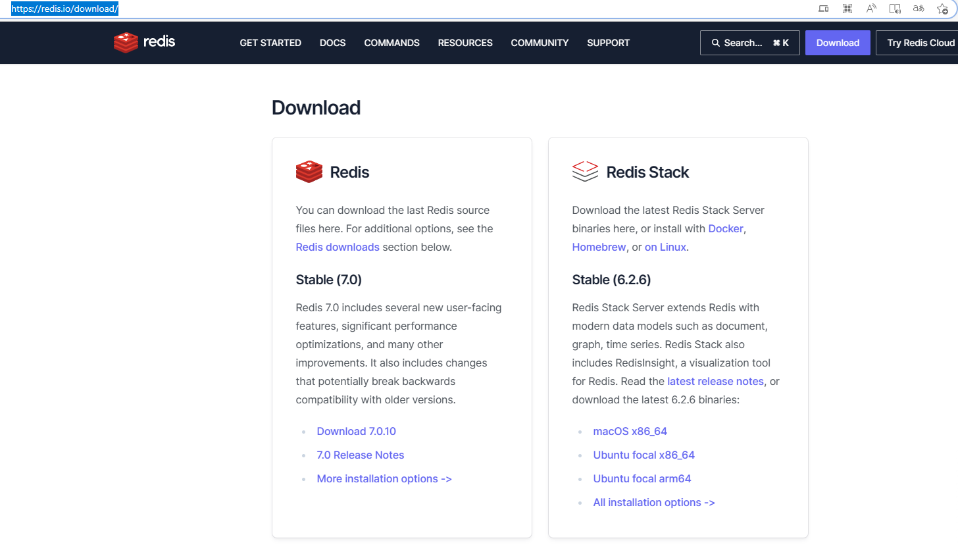
Task: Open the RESOURCES menu
Action: (465, 43)
